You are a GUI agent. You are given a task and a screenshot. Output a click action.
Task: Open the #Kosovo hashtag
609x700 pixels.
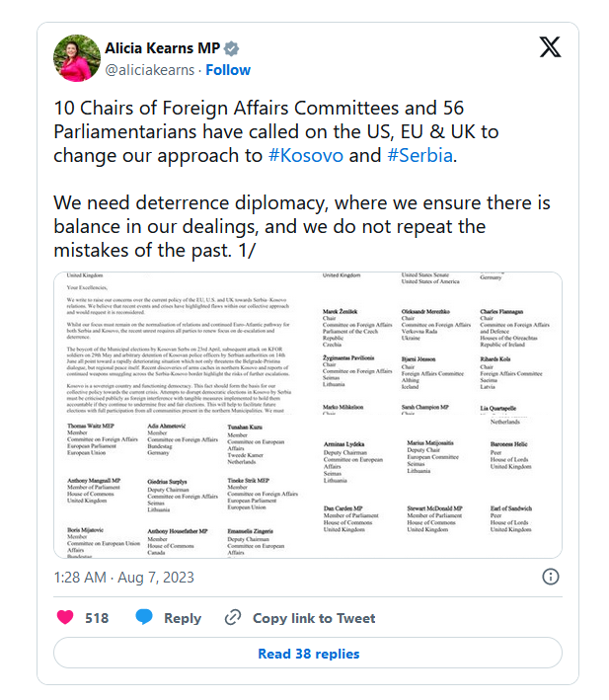point(306,156)
